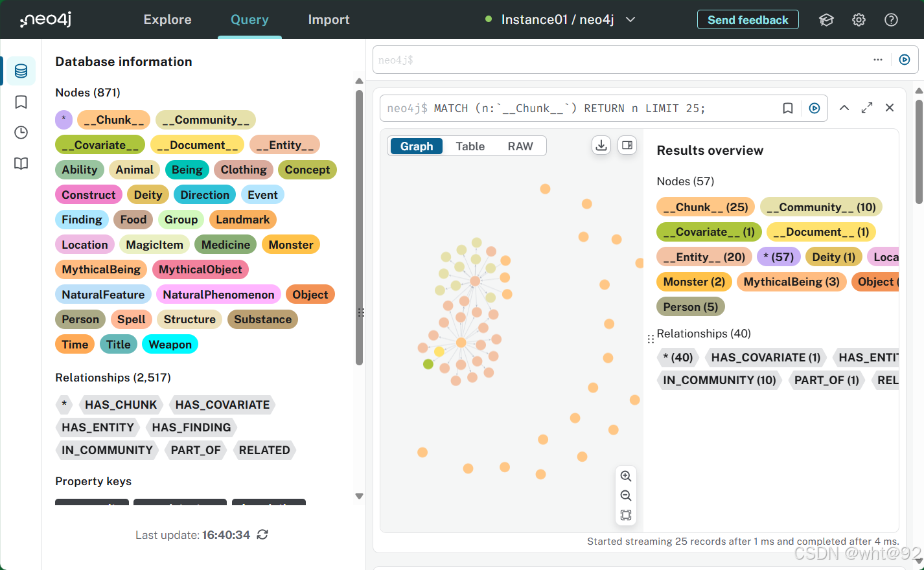Toggle the side panel view next to download

tap(627, 145)
